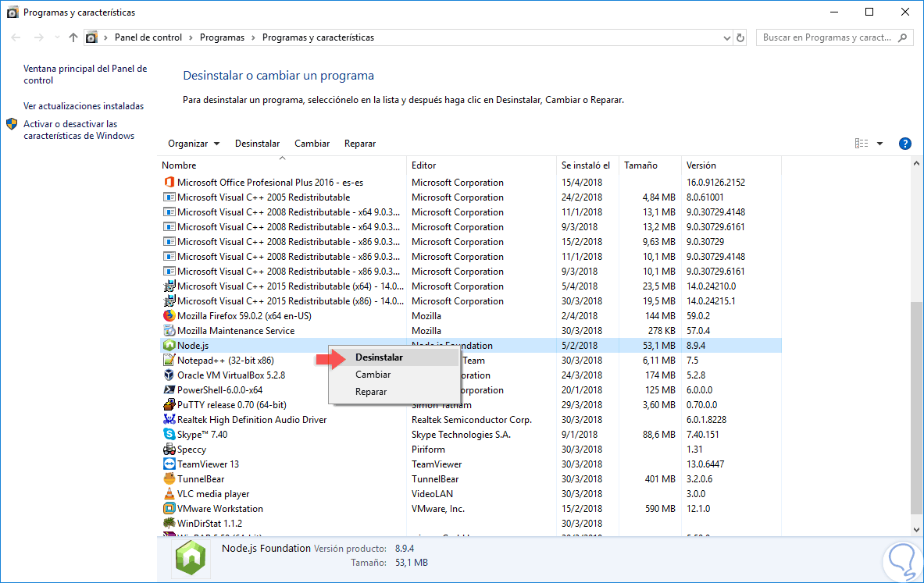The width and height of the screenshot is (924, 583).
Task: Expand the view options dropdown arrow
Action: (879, 144)
